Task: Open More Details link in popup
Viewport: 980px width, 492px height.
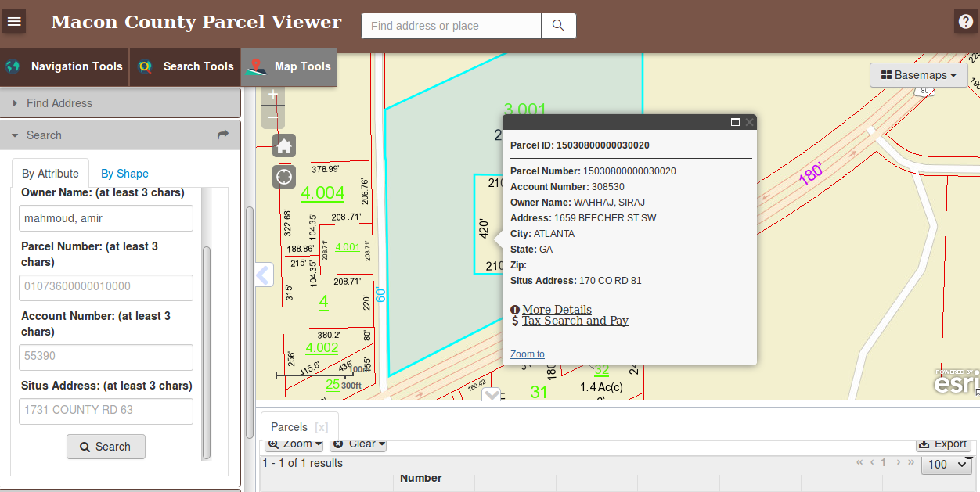Action: pos(557,310)
